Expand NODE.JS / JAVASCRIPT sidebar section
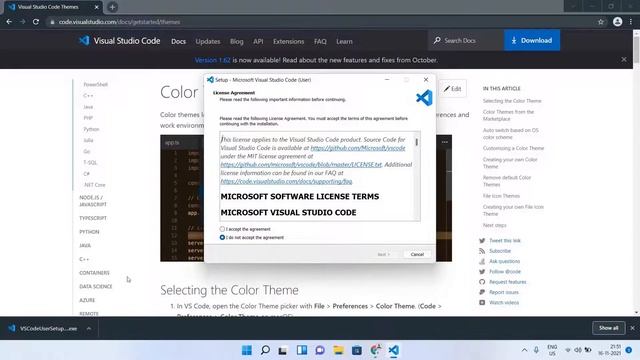This screenshot has height=360, width=640. pyautogui.click(x=93, y=201)
